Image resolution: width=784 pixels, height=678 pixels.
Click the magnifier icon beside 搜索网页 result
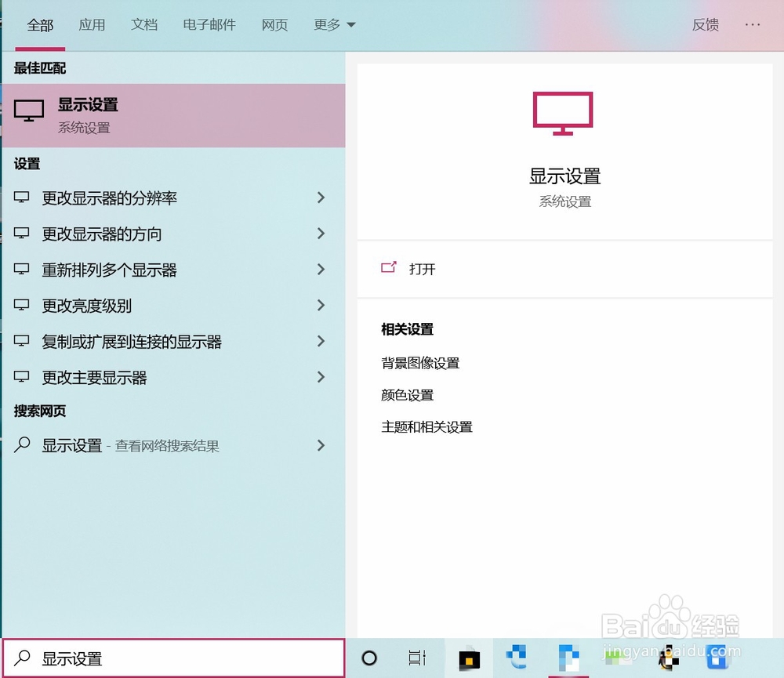tap(21, 445)
